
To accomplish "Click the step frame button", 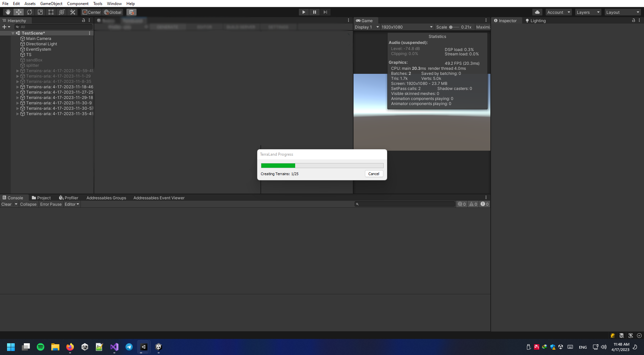I will coord(325,12).
